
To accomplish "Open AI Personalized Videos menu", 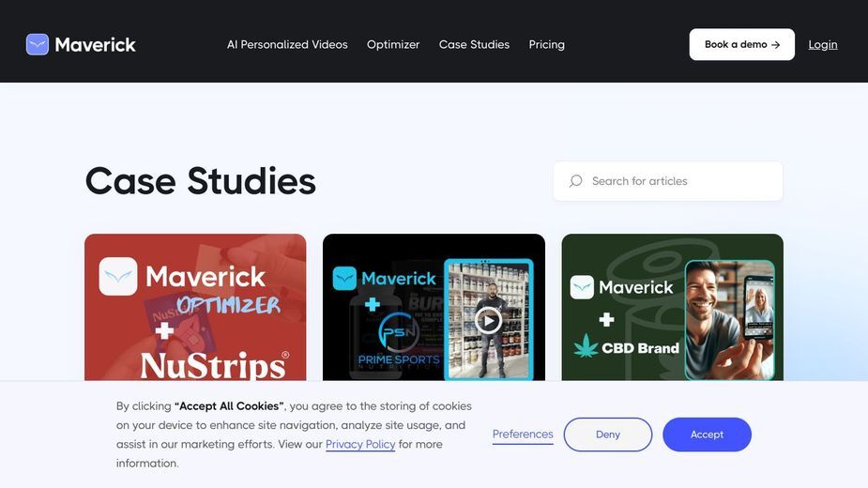I will pos(287,44).
